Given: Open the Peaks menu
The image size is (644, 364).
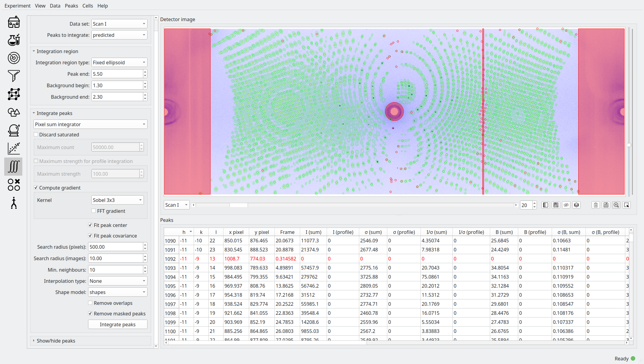Looking at the screenshot, I should pos(71,6).
